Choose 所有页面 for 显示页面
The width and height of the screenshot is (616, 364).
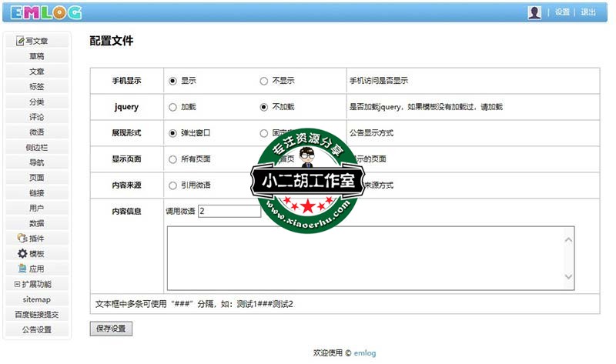172,159
